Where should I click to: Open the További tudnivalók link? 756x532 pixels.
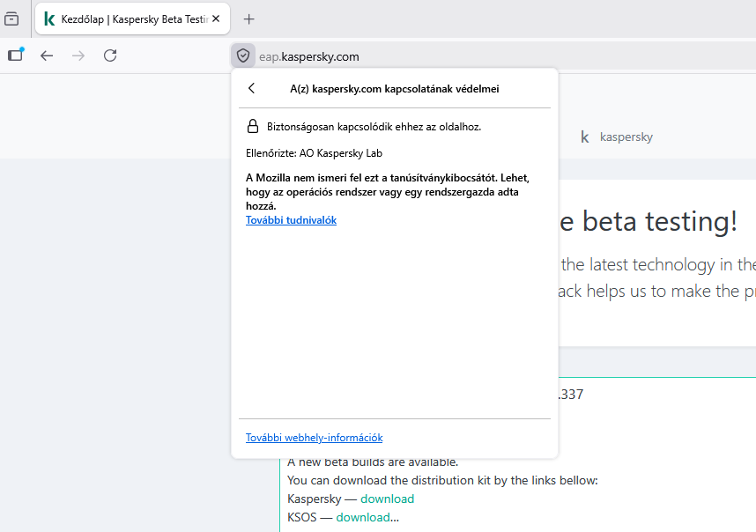coord(292,220)
